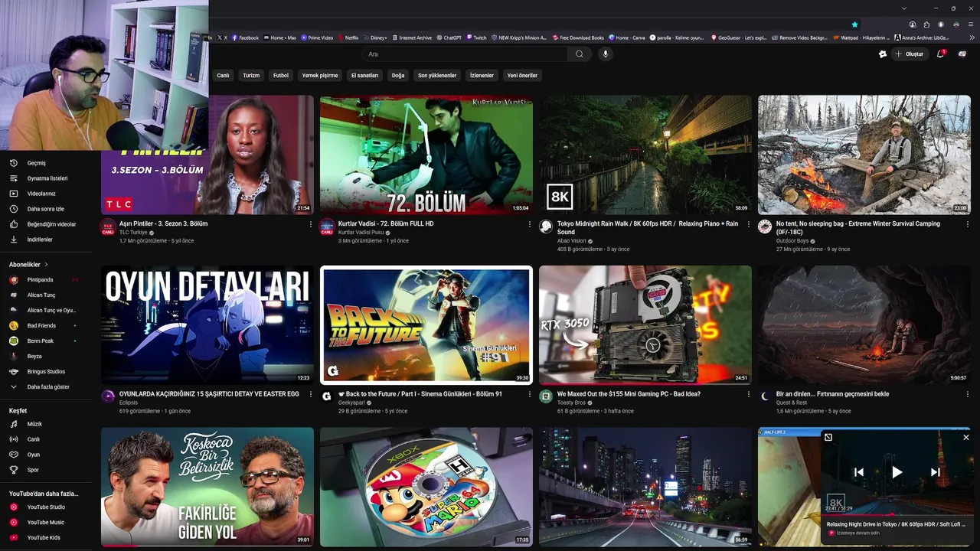The height and width of the screenshot is (551, 980).
Task: Go to previous video in miniplayer
Action: [859, 472]
